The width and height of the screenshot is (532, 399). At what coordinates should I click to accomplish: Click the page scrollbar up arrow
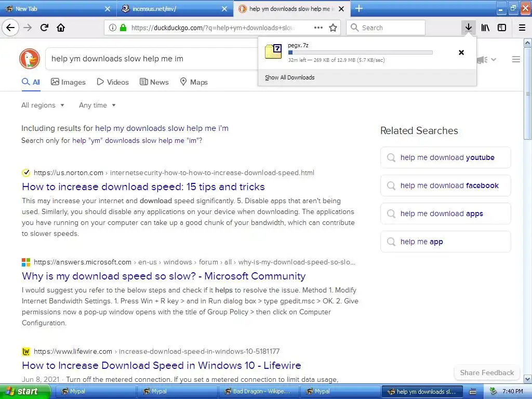tap(528, 43)
